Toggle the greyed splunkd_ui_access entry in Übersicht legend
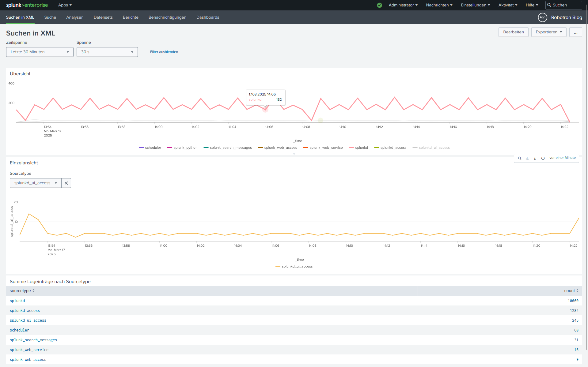 [431, 148]
